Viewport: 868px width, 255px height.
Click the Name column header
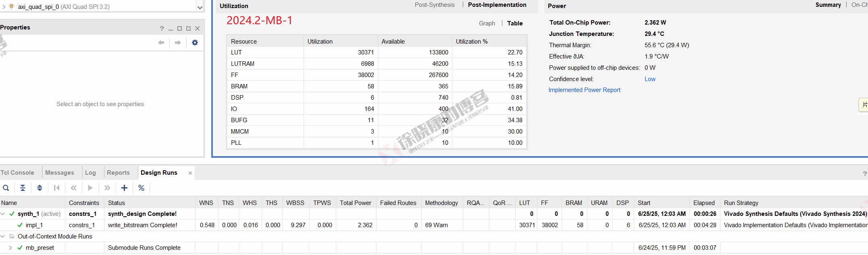32,203
